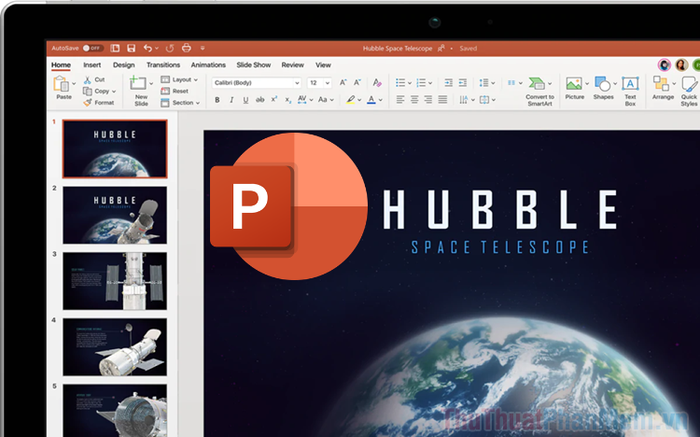Toggle Subscript formatting
Screen dimensions: 700x437
coord(288,100)
